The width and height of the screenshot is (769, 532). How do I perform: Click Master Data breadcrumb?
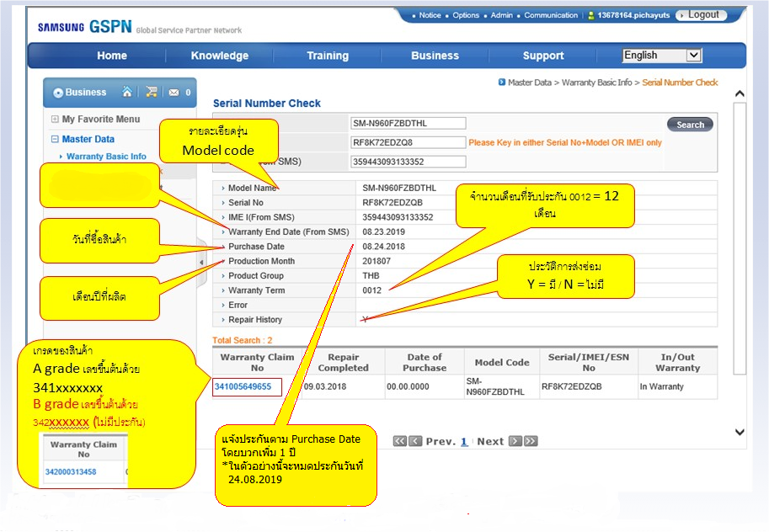point(530,82)
